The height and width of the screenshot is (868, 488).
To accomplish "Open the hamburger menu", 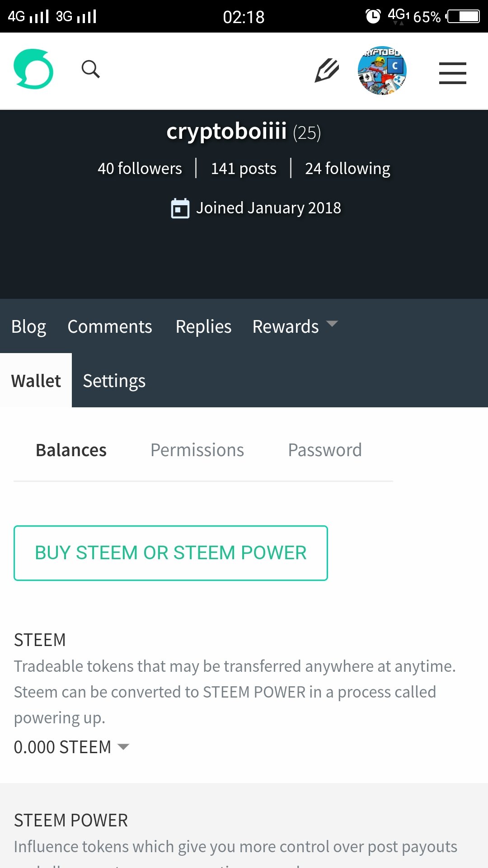I will coord(452,73).
